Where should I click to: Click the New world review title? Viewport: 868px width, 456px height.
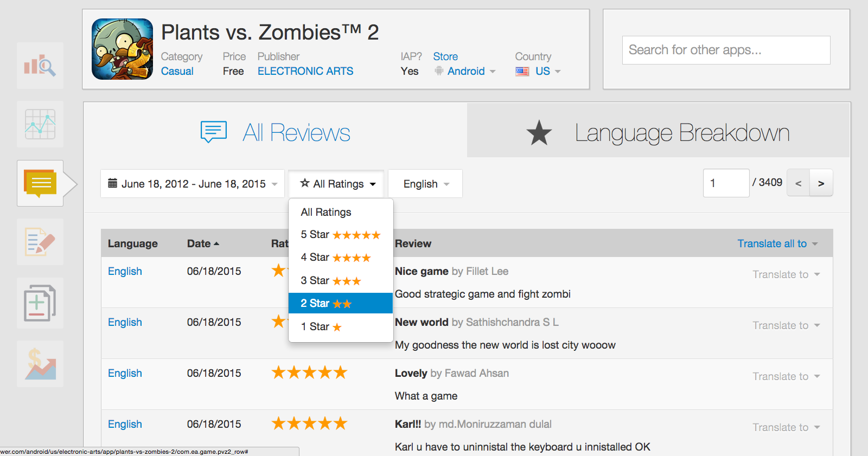tap(422, 322)
